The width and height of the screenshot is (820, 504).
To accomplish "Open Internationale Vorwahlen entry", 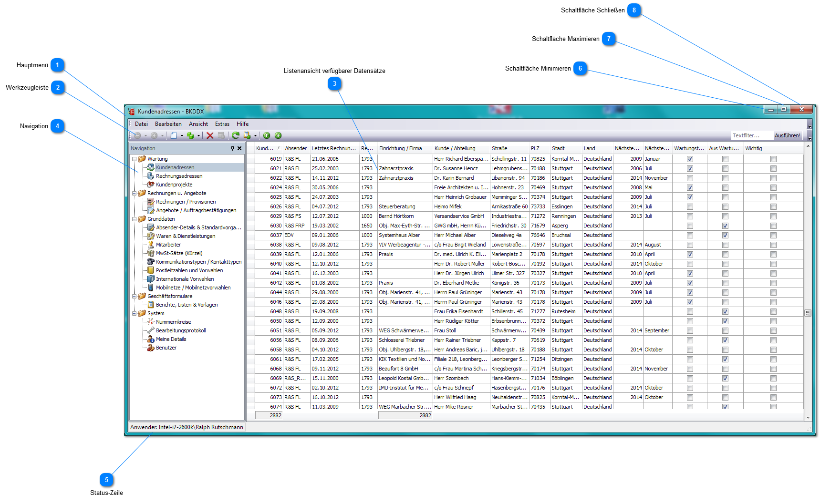I will pos(185,279).
